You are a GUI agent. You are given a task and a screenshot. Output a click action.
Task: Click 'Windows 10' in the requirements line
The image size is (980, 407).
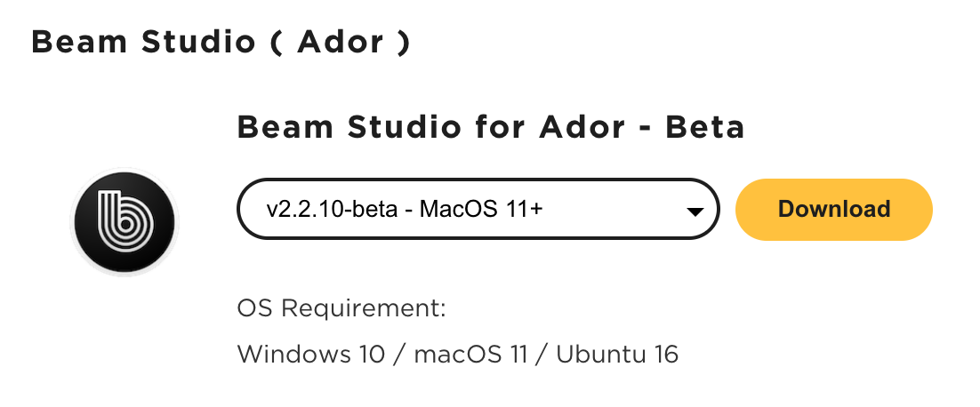pos(311,354)
